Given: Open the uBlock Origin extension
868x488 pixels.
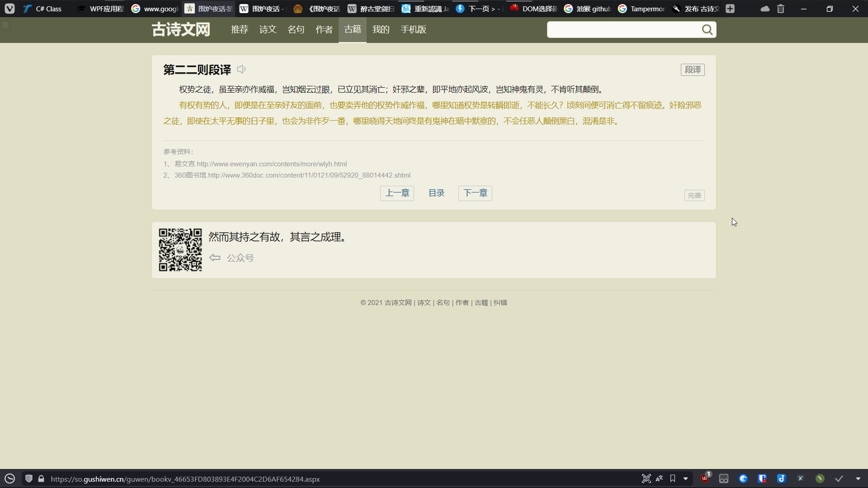Looking at the screenshot, I should 705,479.
